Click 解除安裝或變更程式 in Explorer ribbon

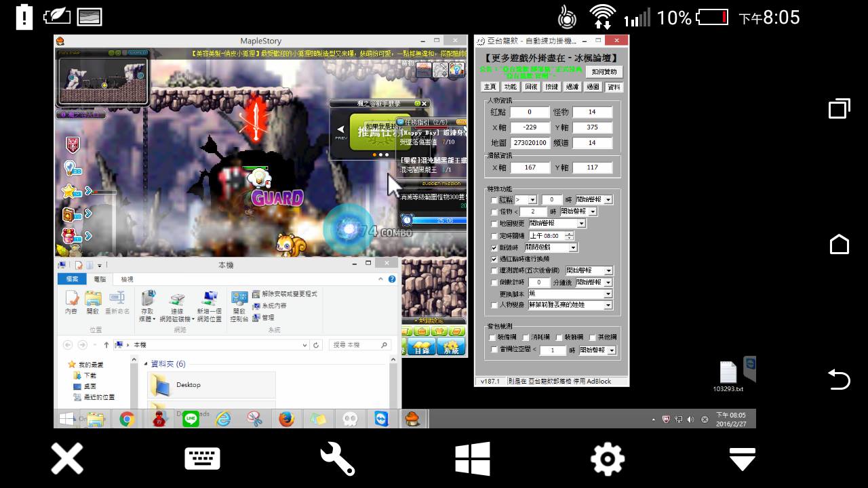coord(285,294)
